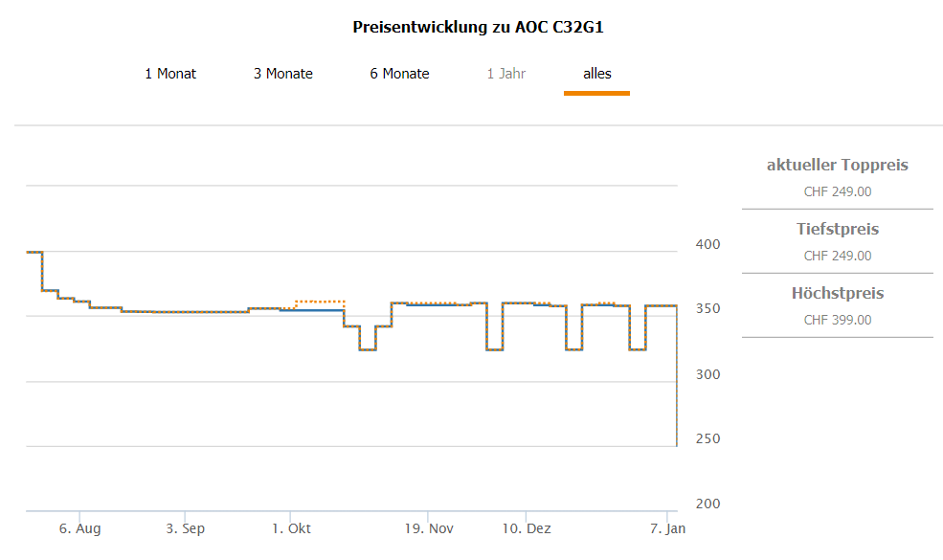The height and width of the screenshot is (560, 943).
Task: Choose the 1 Jahr tab
Action: pos(505,74)
